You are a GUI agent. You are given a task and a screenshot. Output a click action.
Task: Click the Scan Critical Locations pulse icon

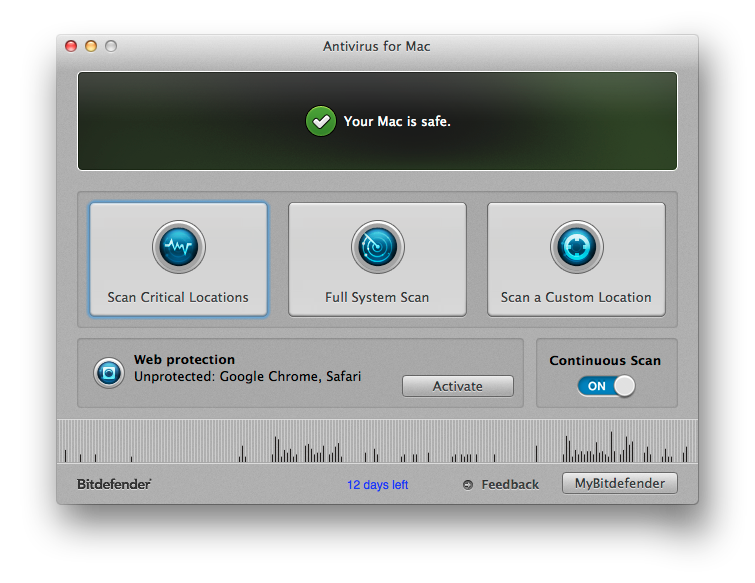[179, 246]
